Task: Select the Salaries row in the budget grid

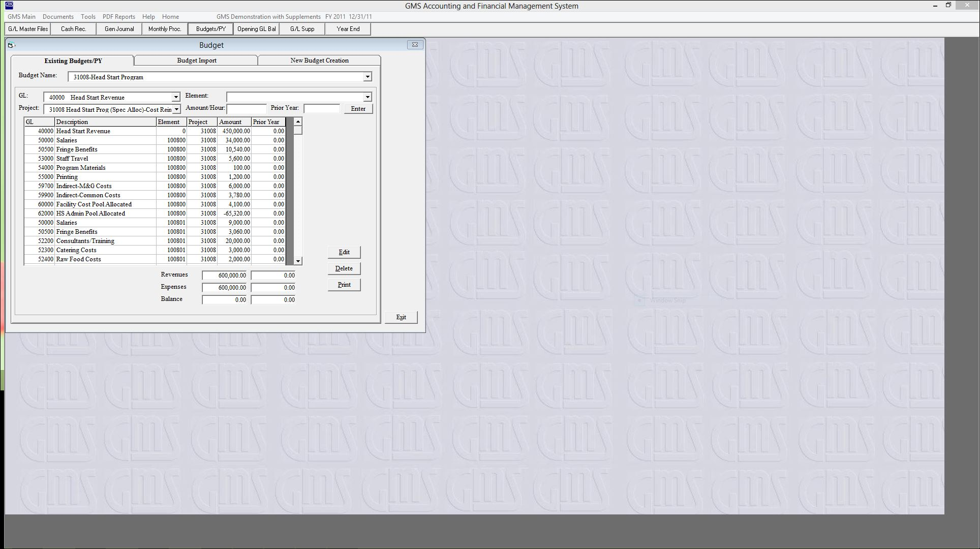Action: [102, 140]
